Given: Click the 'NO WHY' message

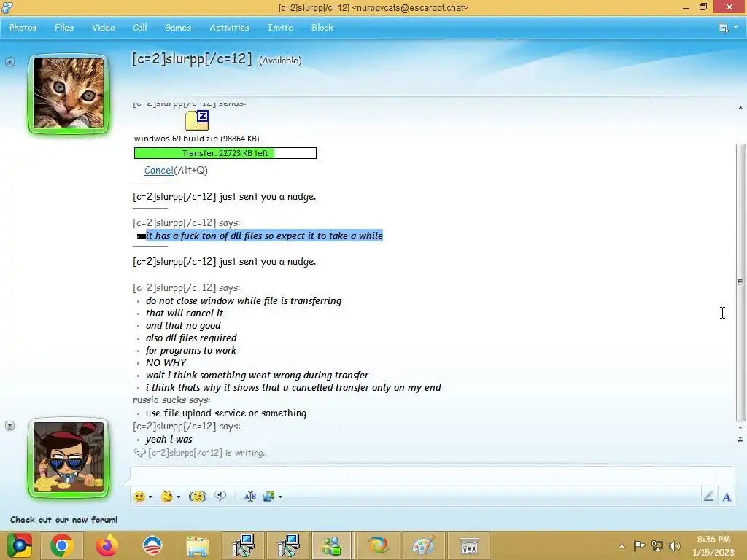Looking at the screenshot, I should coord(166,363).
